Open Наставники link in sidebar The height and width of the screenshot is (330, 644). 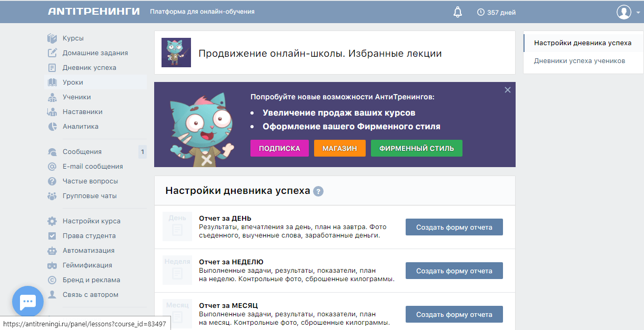(83, 112)
